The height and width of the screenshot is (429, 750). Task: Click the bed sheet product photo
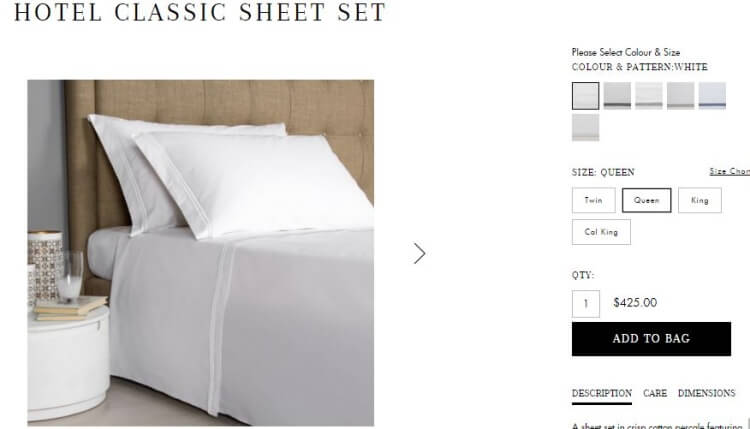pos(200,253)
